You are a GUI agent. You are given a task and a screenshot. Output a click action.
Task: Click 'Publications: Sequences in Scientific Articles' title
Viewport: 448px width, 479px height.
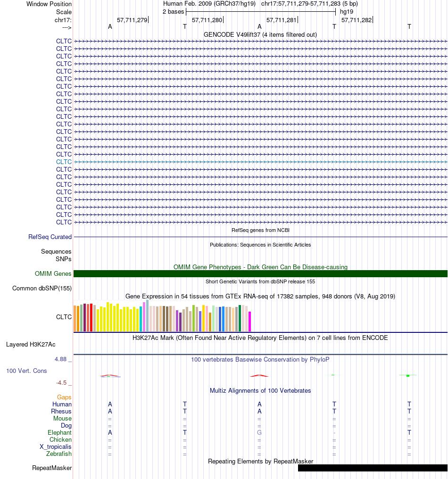point(260,245)
